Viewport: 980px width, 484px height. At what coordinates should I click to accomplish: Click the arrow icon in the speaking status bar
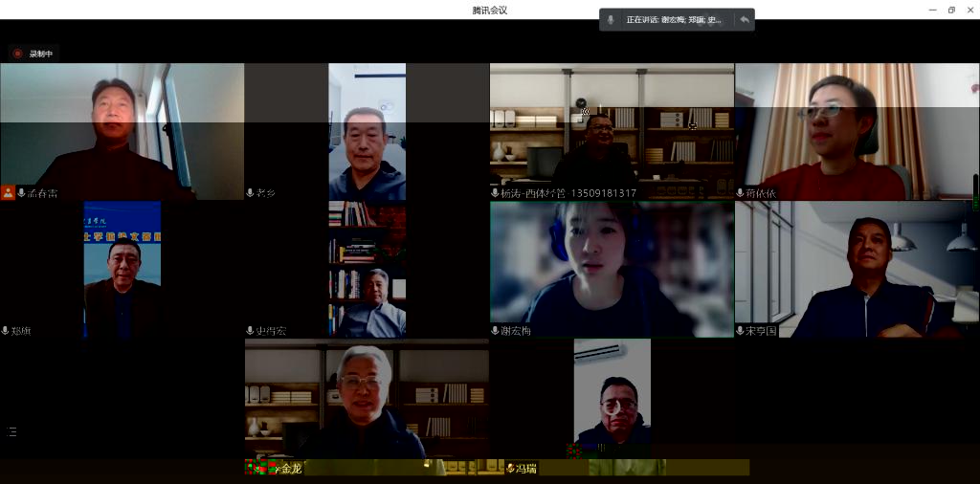[x=744, y=19]
